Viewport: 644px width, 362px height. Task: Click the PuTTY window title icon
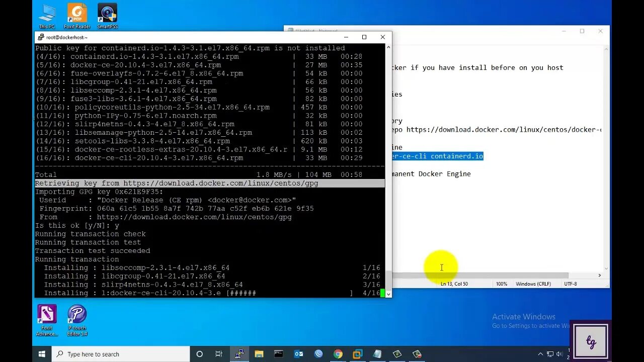[x=41, y=37]
